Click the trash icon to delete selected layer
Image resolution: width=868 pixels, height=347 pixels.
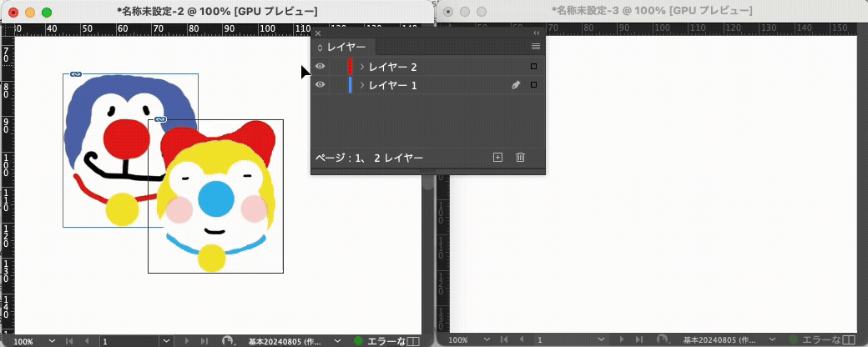coord(521,157)
